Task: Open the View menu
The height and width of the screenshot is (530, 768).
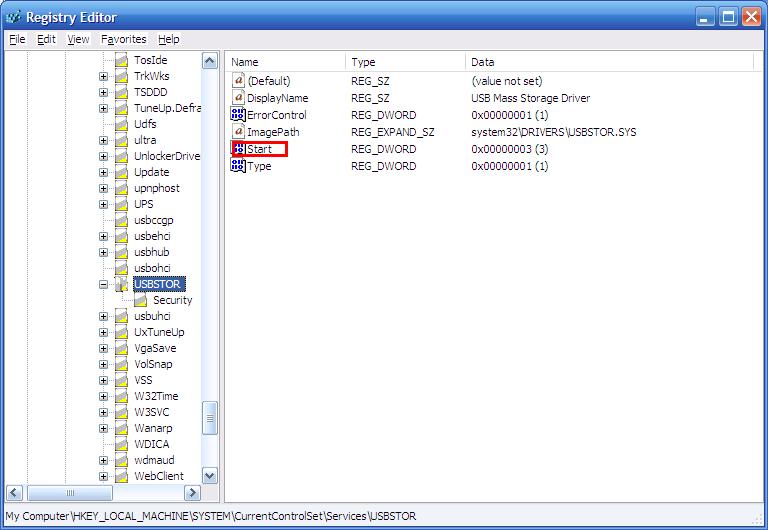Action: (x=78, y=39)
